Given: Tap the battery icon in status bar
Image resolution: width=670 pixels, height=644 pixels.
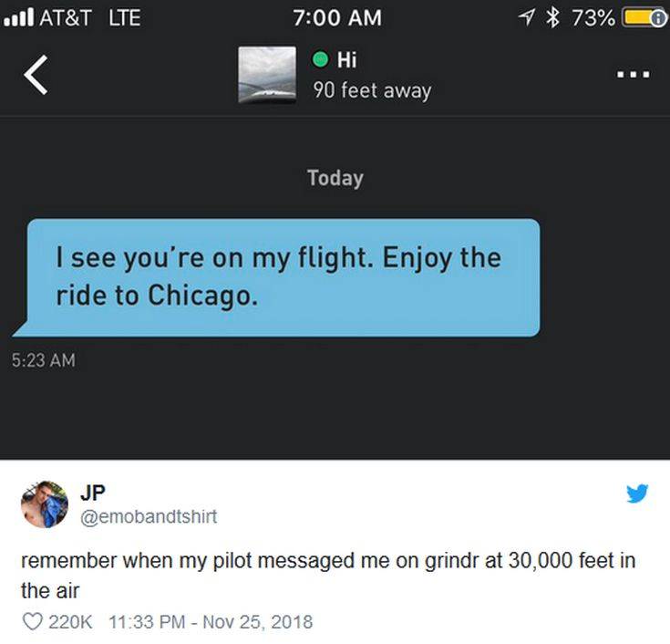Looking at the screenshot, I should click(x=644, y=17).
